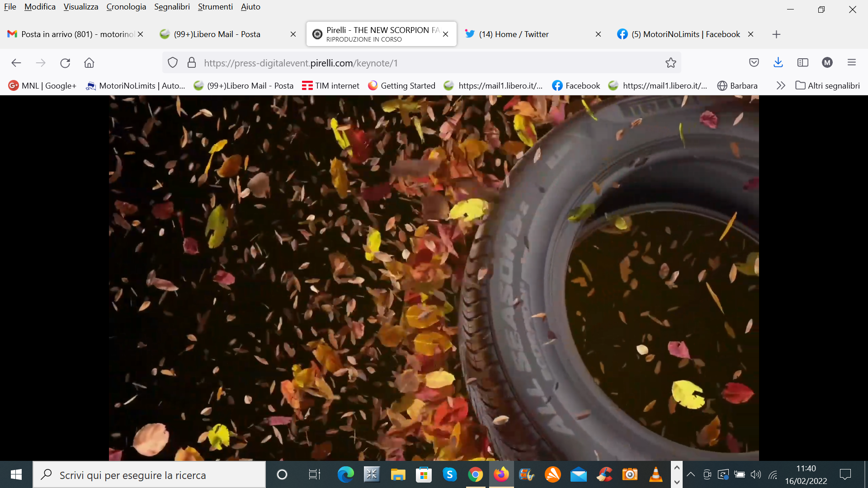Open the Save to Pocket icon
The height and width of the screenshot is (488, 868).
(754, 63)
